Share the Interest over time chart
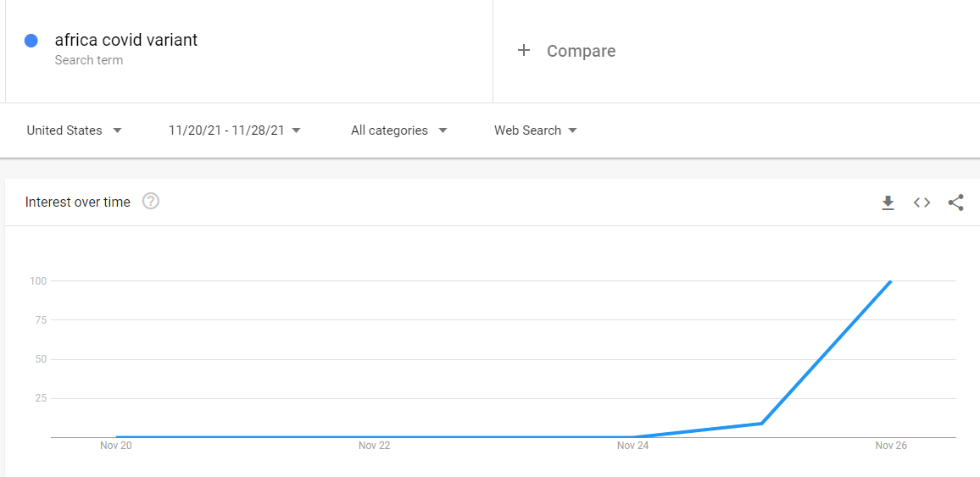Screen dimensions: 980x477 tap(955, 202)
